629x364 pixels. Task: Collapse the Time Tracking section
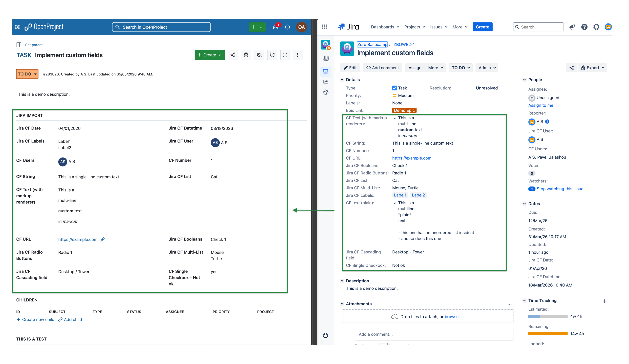coord(524,301)
